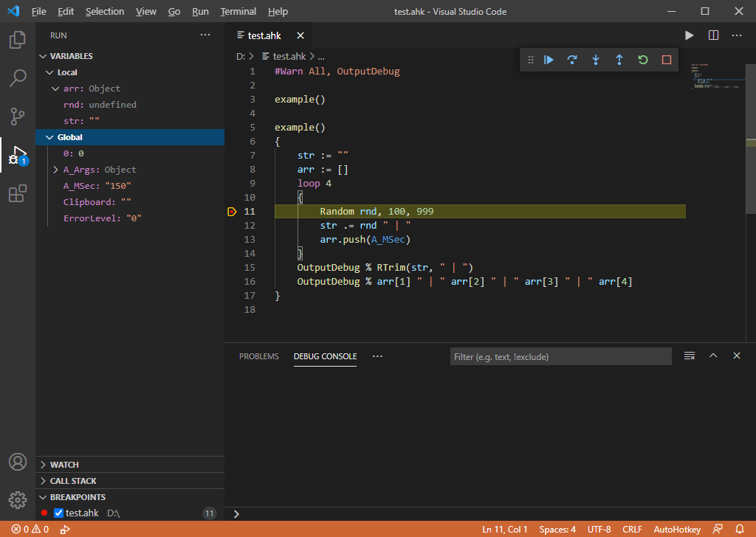Uncheck the test.ahk breakpoint checkbox

tap(59, 513)
